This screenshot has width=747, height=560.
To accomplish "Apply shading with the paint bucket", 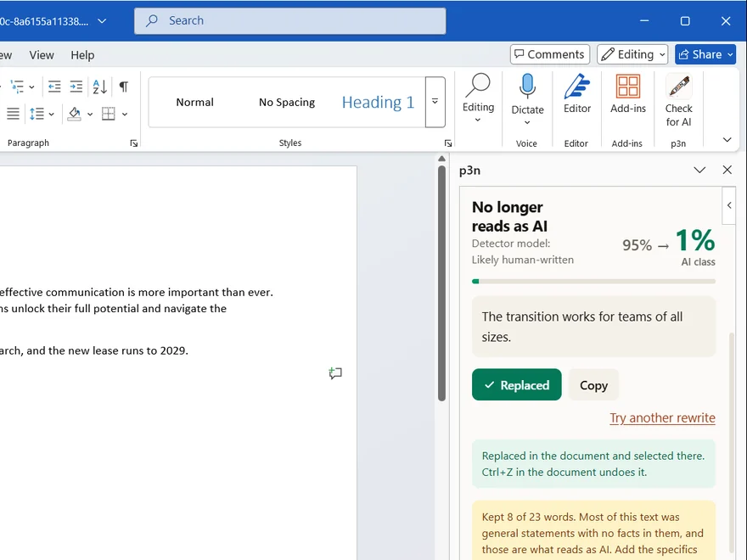I will pyautogui.click(x=75, y=114).
